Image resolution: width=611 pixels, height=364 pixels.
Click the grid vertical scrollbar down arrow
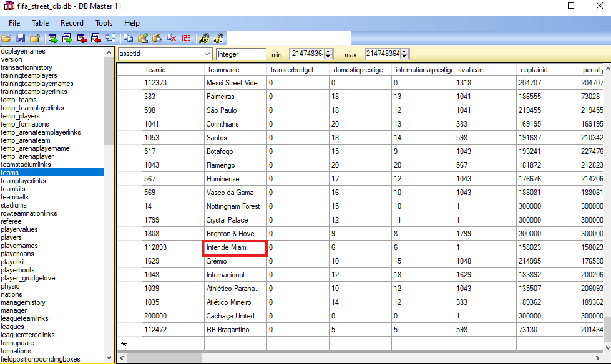coord(607,347)
